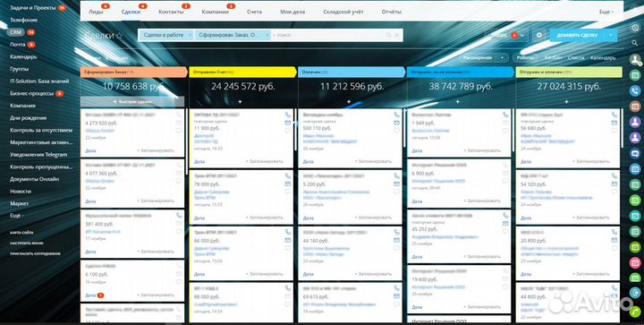The width and height of the screenshot is (644, 325).
Task: Add a deal with plus under 27 024 315 руб.
Action: click(x=566, y=101)
